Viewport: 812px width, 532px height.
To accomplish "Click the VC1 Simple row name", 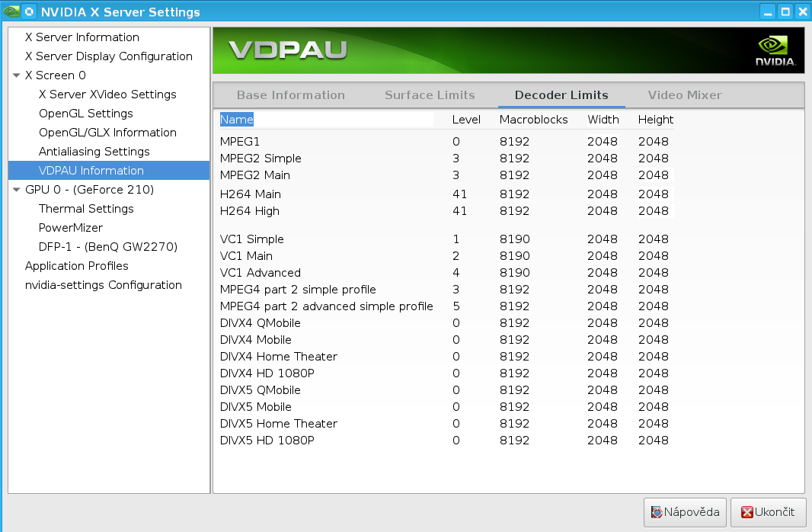I will coord(251,239).
